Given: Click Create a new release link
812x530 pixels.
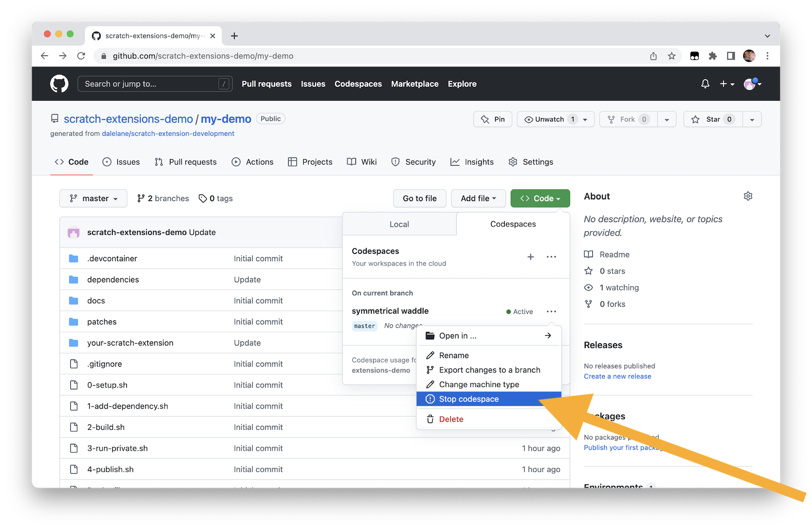Looking at the screenshot, I should (617, 376).
